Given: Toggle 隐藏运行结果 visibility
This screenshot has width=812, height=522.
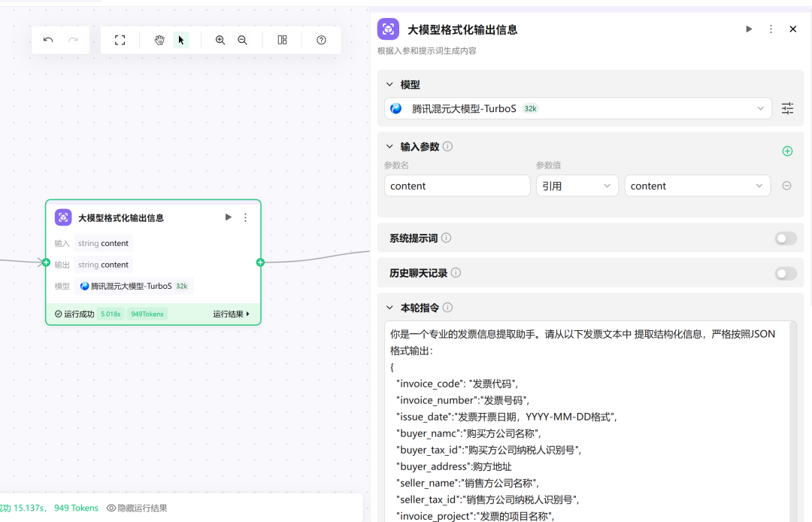Looking at the screenshot, I should point(137,508).
